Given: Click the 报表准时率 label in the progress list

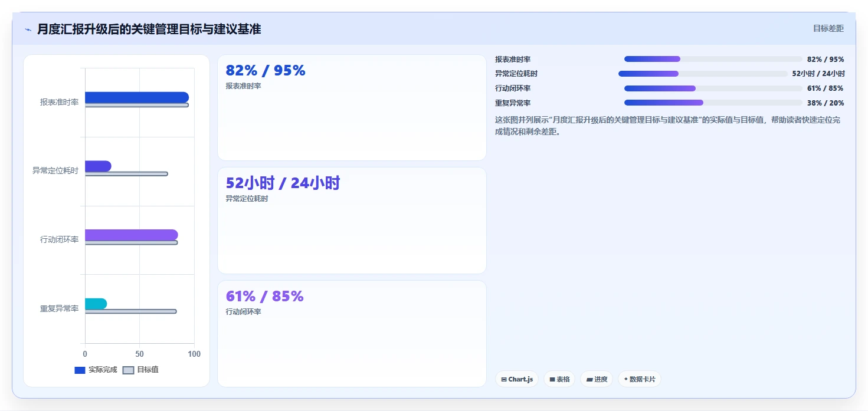Looking at the screenshot, I should (513, 60).
